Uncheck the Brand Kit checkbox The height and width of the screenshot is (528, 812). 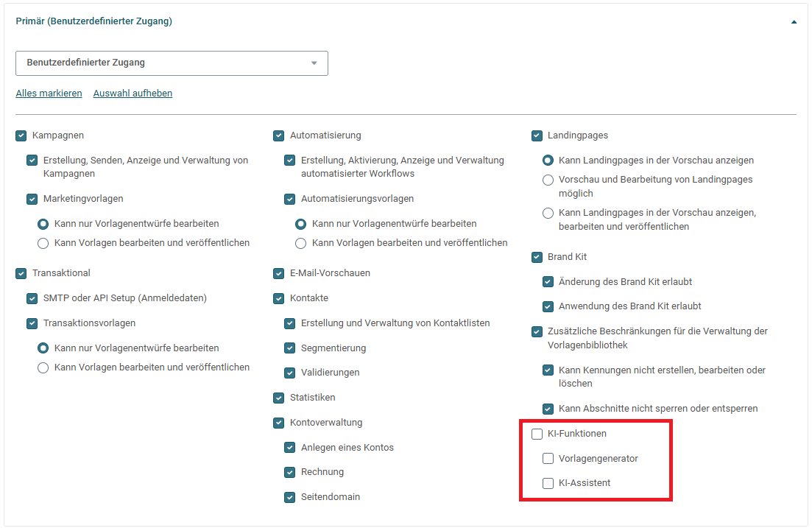(537, 257)
